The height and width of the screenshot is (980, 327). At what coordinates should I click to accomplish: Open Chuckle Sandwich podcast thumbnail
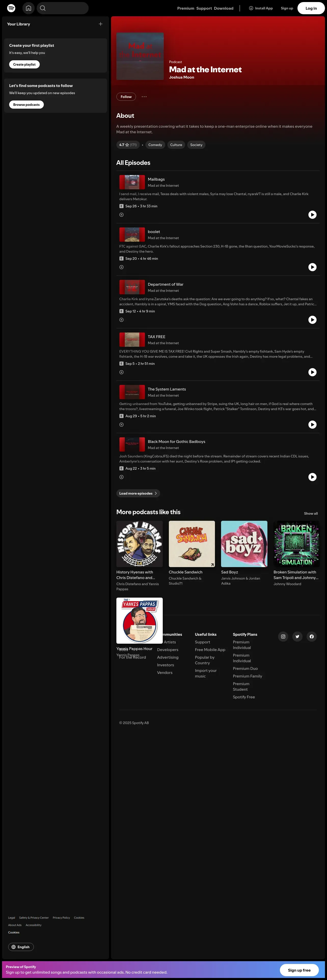pos(192,544)
